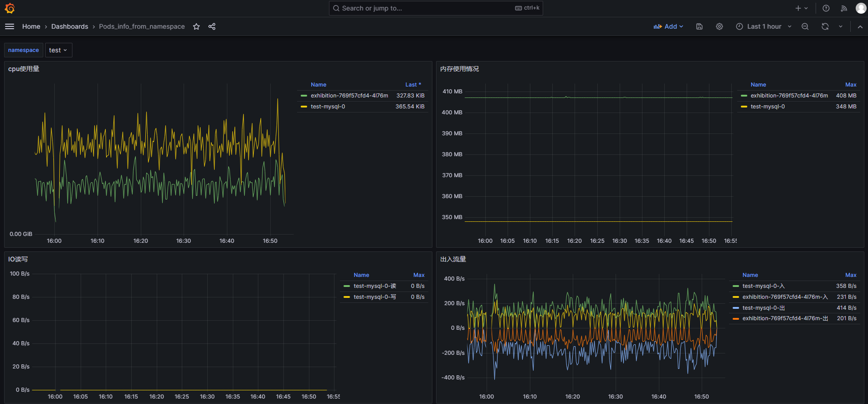Open the 出入流量 panel title menu
Image resolution: width=868 pixels, height=404 pixels.
453,259
